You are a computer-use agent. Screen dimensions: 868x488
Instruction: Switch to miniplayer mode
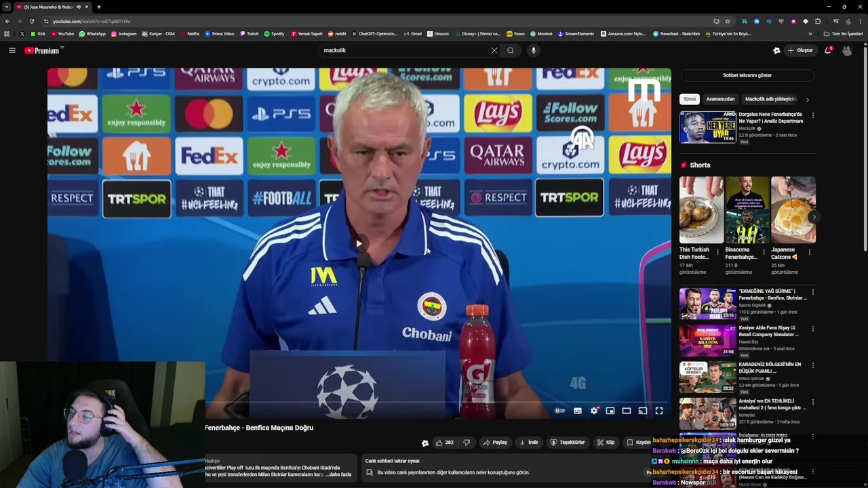(x=610, y=411)
